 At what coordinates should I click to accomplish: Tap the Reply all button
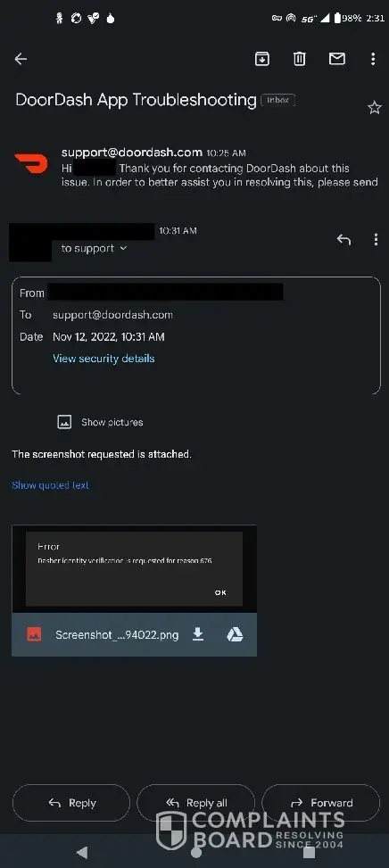[x=196, y=803]
